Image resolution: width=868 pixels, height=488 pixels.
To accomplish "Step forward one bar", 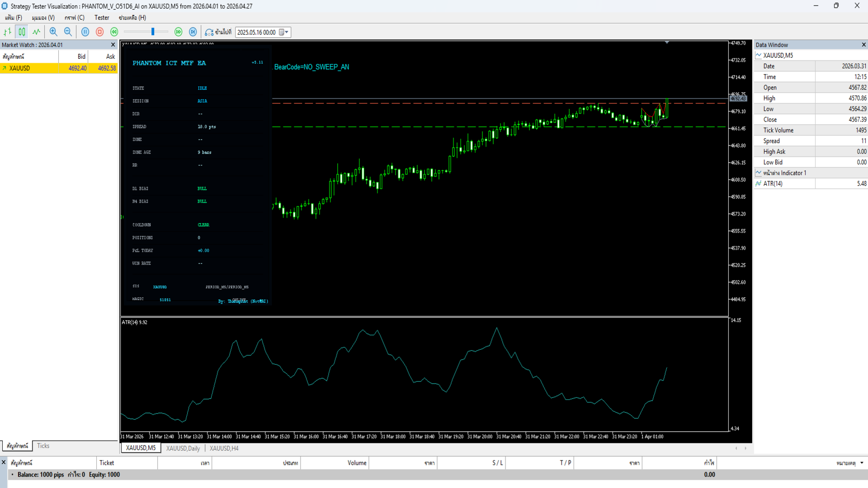I will tap(193, 32).
